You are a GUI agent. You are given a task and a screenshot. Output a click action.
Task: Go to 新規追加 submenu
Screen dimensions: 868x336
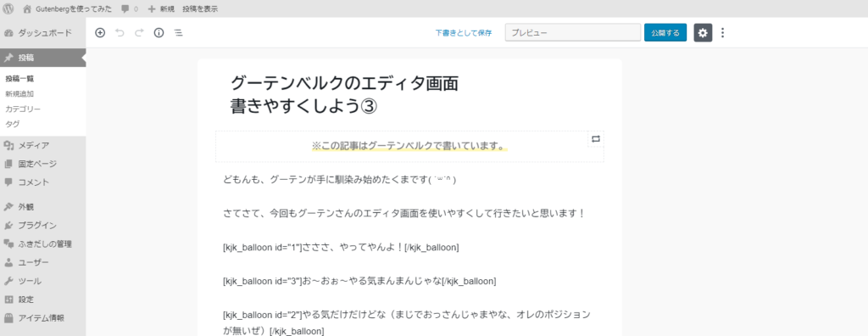point(19,93)
